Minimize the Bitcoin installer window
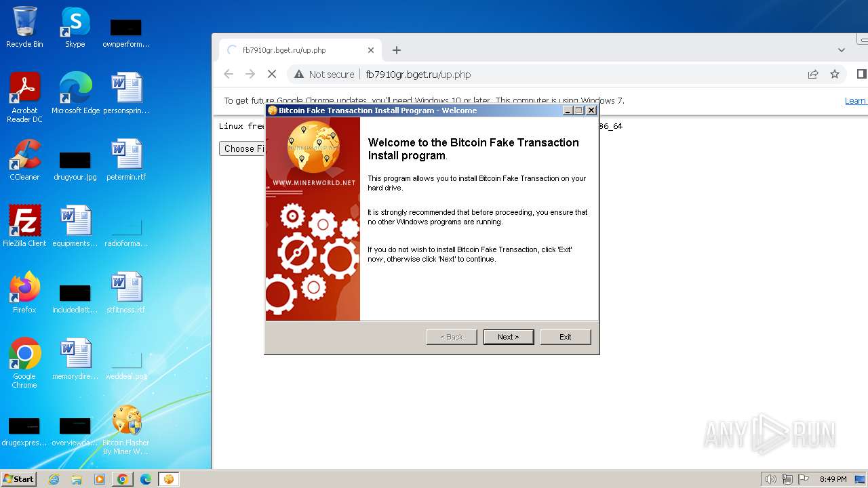 pos(568,110)
